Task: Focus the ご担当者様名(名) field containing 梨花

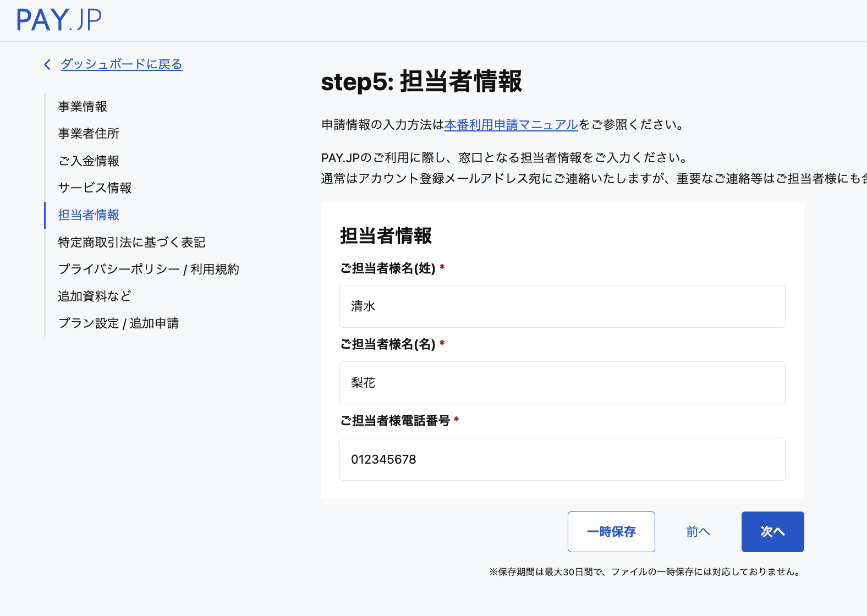Action: coord(562,383)
